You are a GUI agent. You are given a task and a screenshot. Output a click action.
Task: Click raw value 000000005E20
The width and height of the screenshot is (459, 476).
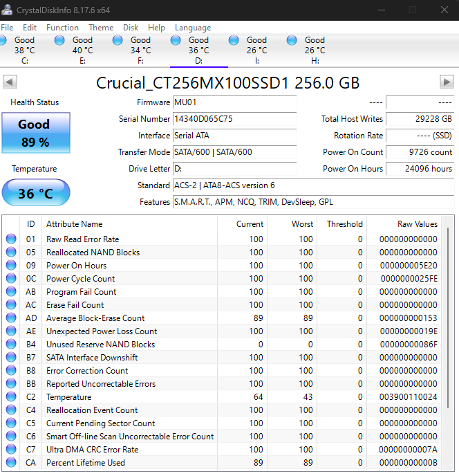pos(409,265)
